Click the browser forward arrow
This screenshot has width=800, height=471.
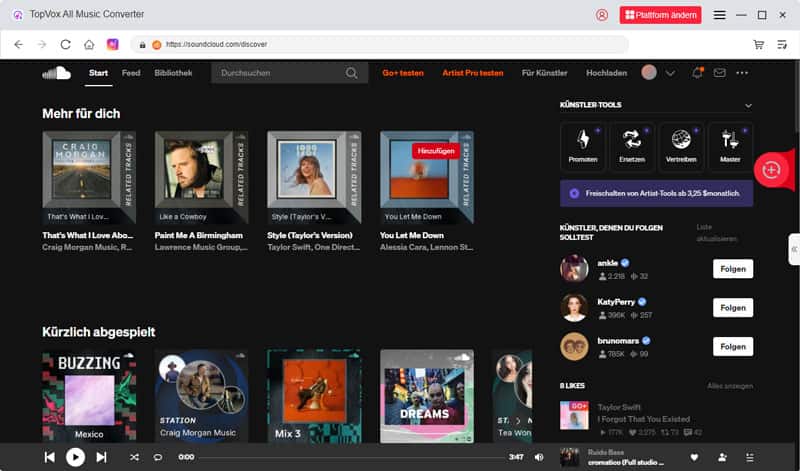(x=42, y=44)
